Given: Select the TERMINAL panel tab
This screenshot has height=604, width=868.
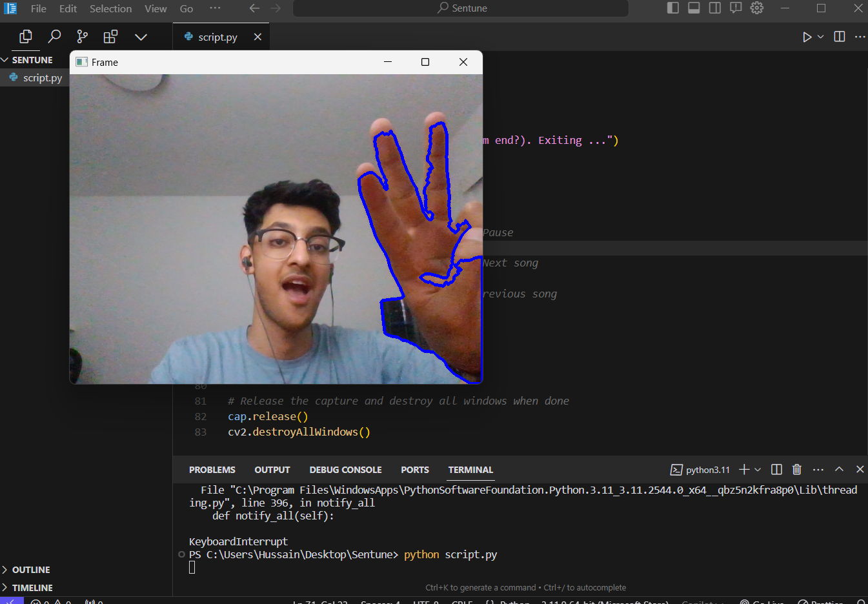Looking at the screenshot, I should [470, 470].
